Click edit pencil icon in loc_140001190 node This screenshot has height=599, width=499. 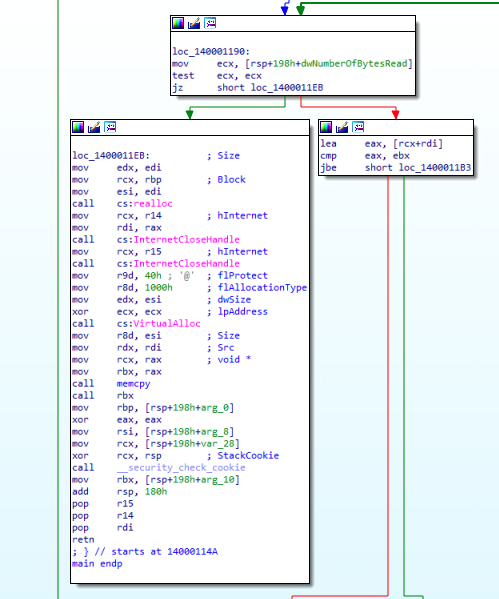[194, 23]
